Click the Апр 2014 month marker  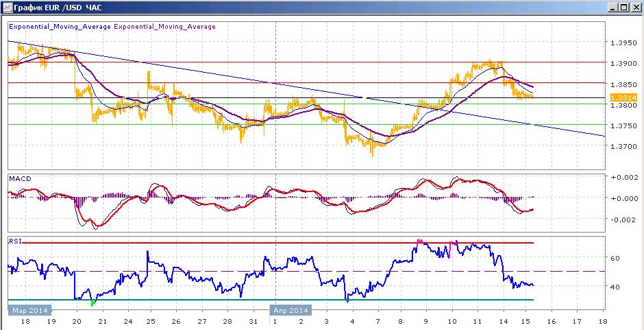point(290,310)
